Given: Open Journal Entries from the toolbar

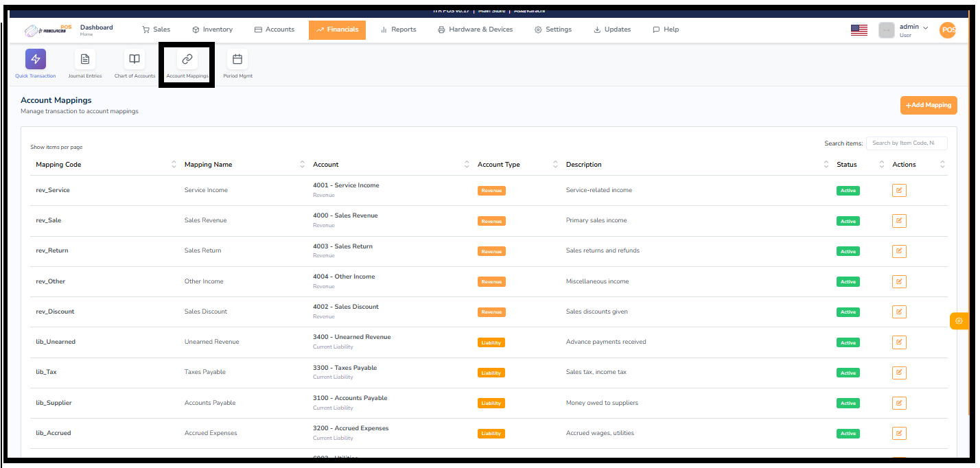Looking at the screenshot, I should point(84,59).
